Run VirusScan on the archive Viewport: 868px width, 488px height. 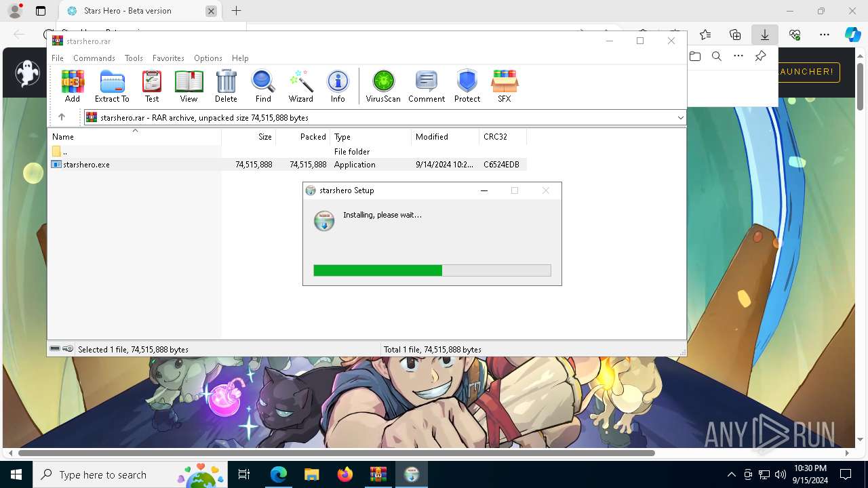383,86
